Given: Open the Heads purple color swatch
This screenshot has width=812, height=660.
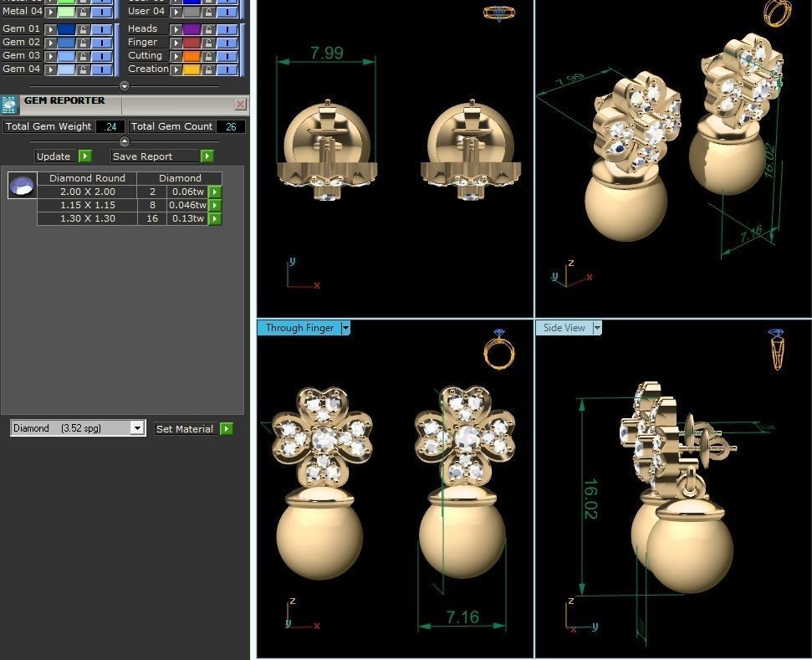Looking at the screenshot, I should [192, 29].
